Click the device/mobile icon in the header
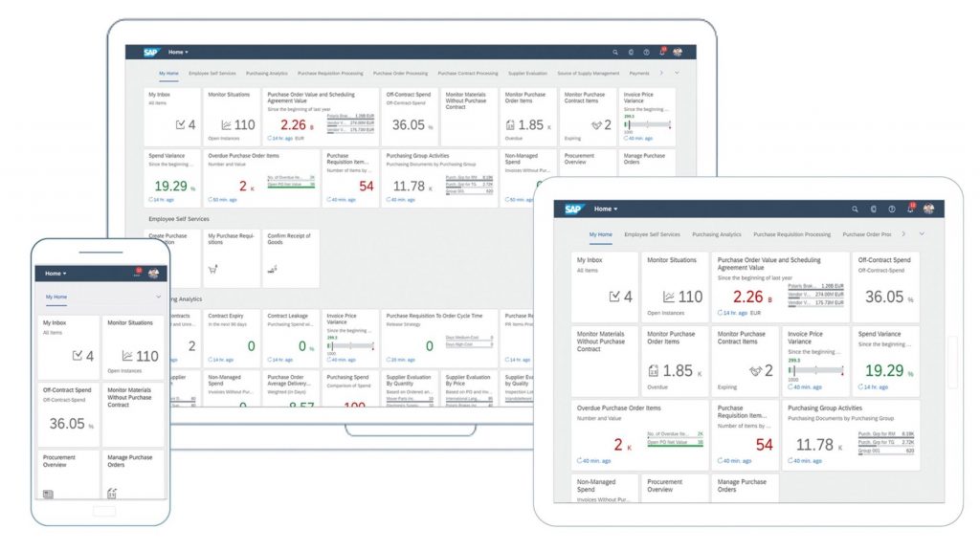980x551 pixels. [x=631, y=53]
